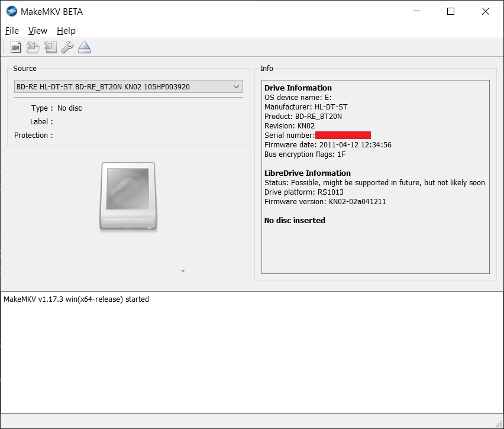Screen dimensions: 504x429
Task: Click the window resize grip in status bar
Action: pos(499,424)
